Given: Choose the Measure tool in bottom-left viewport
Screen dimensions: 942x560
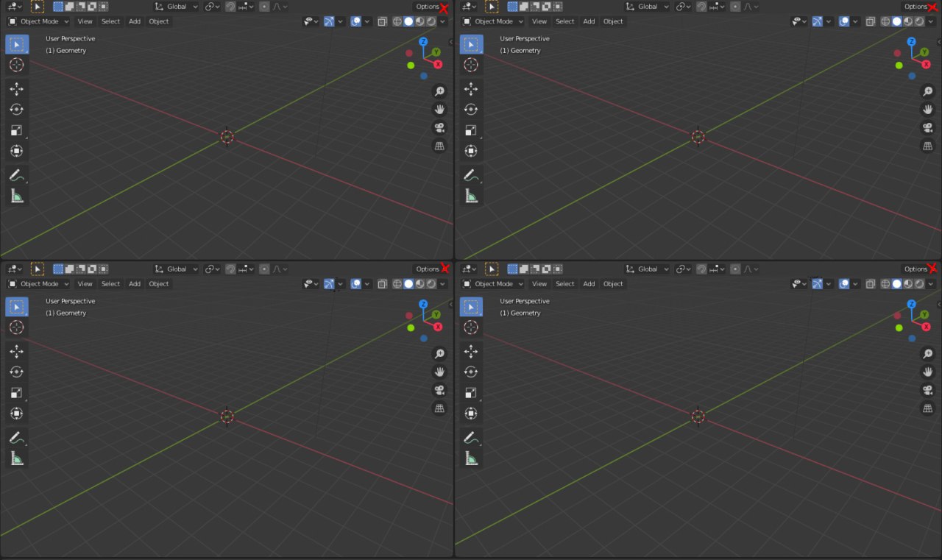Looking at the screenshot, I should point(17,458).
